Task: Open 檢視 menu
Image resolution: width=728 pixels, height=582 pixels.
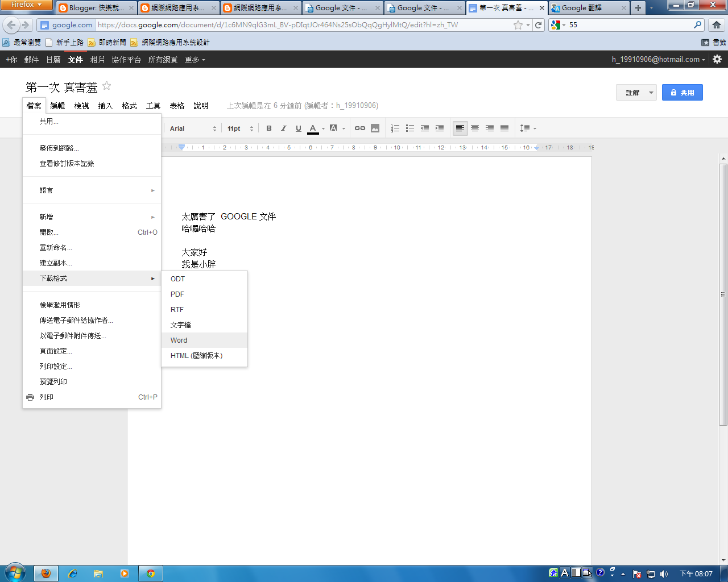Action: pyautogui.click(x=81, y=106)
